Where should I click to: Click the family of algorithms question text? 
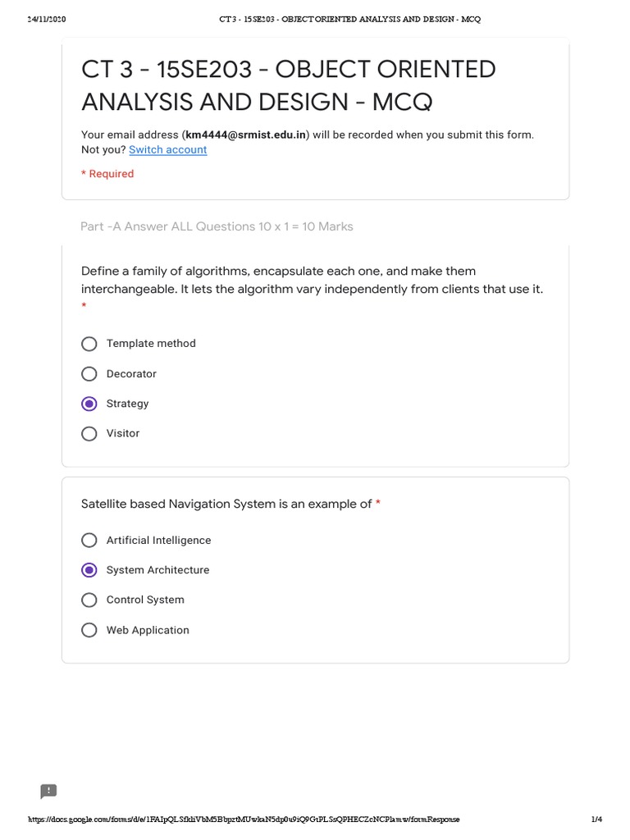pyautogui.click(x=312, y=280)
